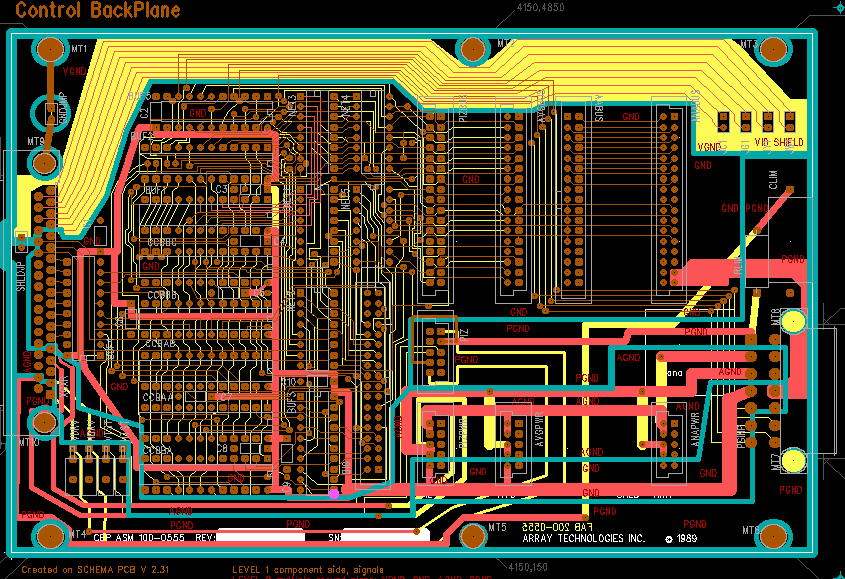
Task: Click the MT10 text label
Action: [30, 442]
